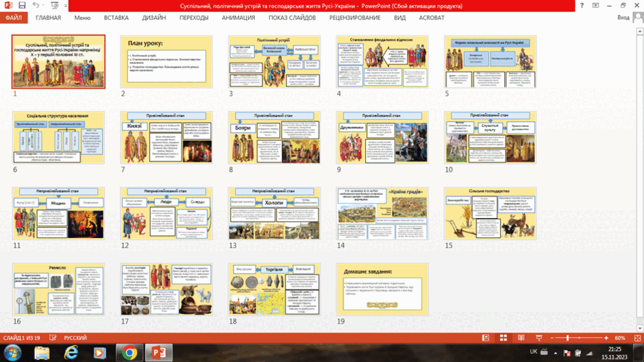Undo the last action in the quick access toolbar
Screen dimensions: 644x362
36,5
